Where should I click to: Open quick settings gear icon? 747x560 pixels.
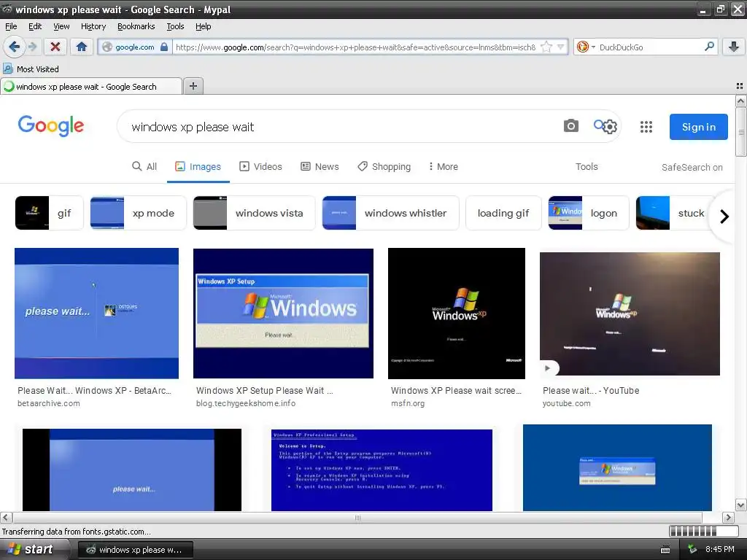(x=610, y=127)
